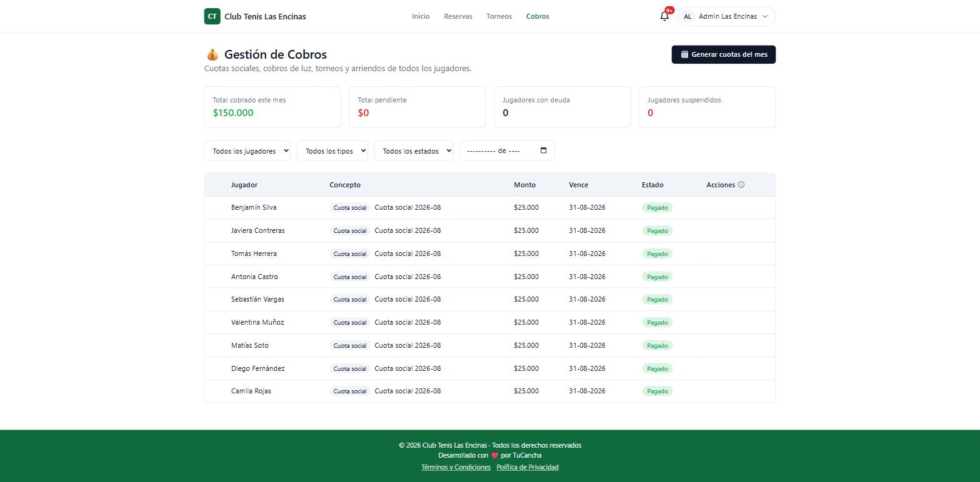Expand the Admin Las Encinas user menu chevron

(765, 16)
